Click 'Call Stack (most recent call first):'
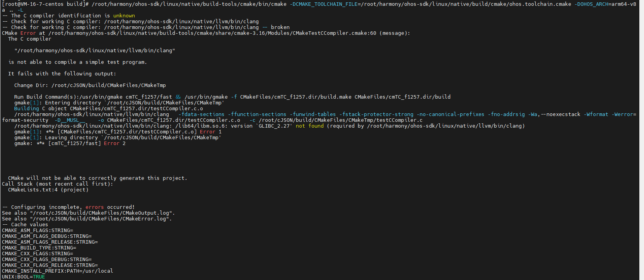This screenshot has width=644, height=280. [x=58, y=184]
